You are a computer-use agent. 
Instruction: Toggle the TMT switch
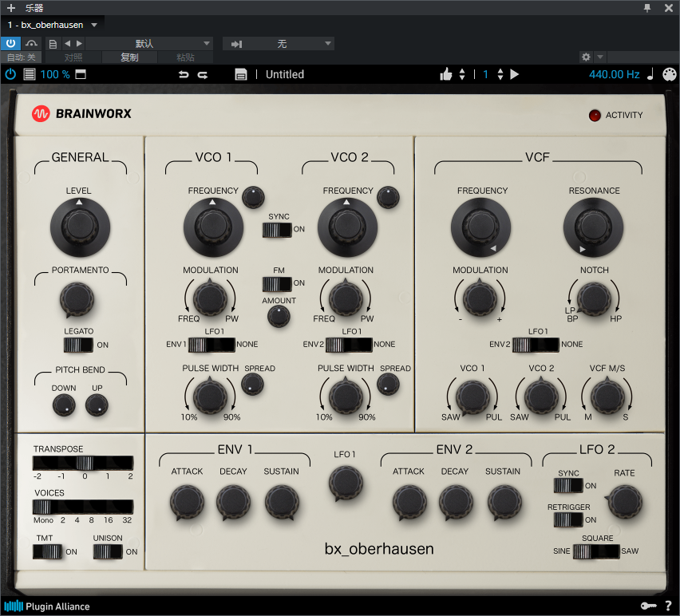47,552
